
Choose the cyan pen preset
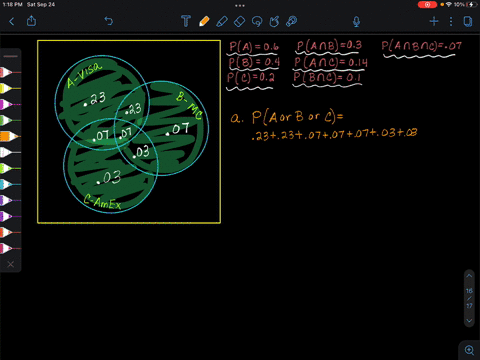(10, 184)
